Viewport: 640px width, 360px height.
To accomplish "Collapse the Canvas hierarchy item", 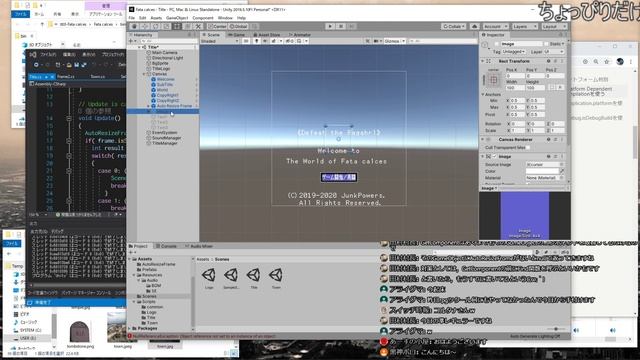I will pyautogui.click(x=144, y=74).
